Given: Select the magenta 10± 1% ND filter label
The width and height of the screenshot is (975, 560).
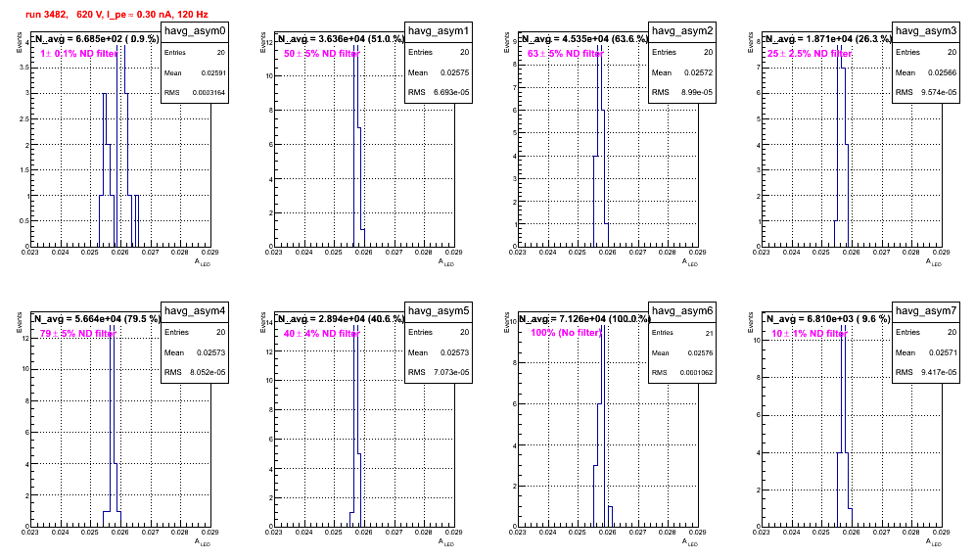Looking at the screenshot, I should pyautogui.click(x=810, y=334).
